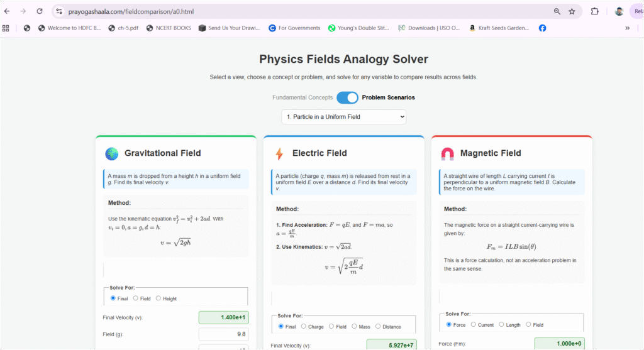Viewport: 644px width, 350px height.
Task: Open the NCERT BOOKS bookmark
Action: pyautogui.click(x=169, y=28)
